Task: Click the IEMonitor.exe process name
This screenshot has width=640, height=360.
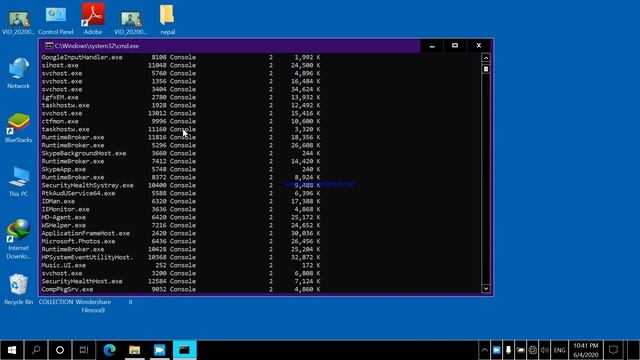Action: [65, 209]
